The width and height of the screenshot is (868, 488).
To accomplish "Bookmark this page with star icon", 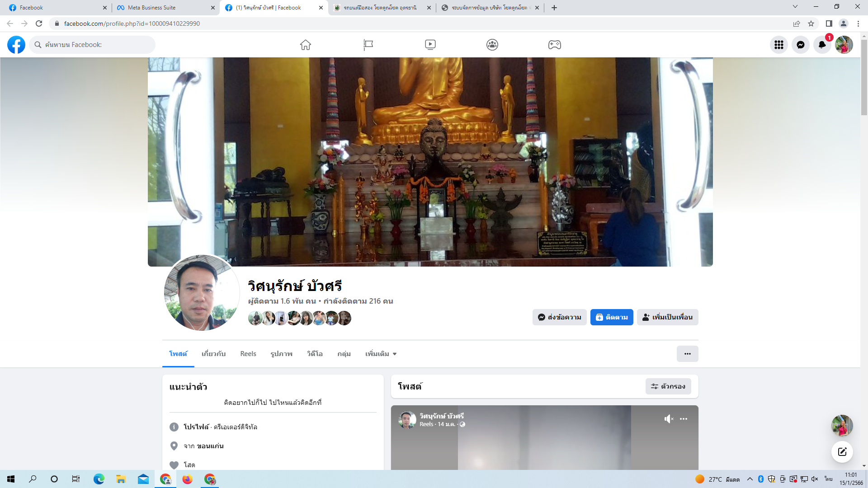I will pos(811,23).
